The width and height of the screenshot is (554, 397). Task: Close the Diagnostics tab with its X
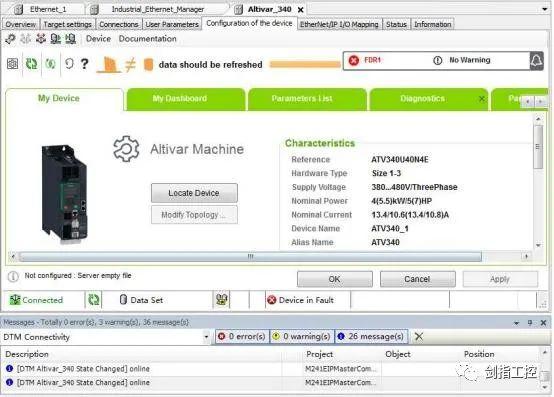(481, 99)
